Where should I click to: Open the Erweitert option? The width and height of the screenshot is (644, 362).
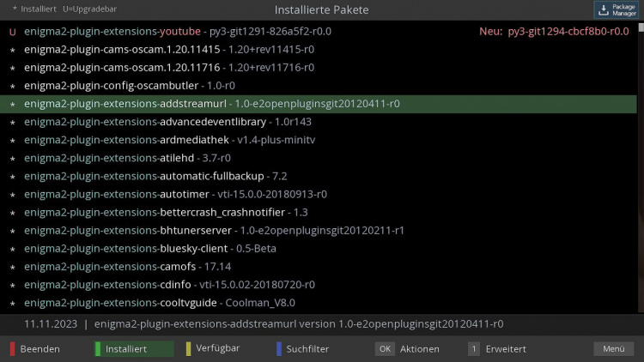[x=506, y=349]
